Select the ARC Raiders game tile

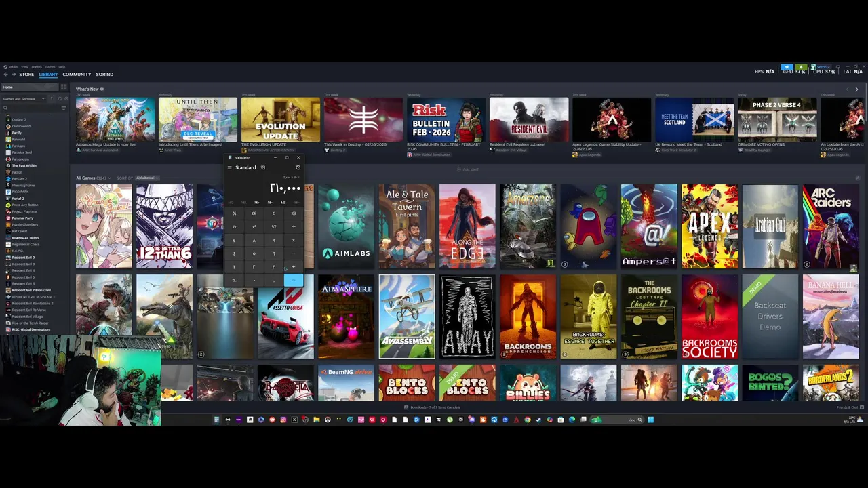(831, 226)
